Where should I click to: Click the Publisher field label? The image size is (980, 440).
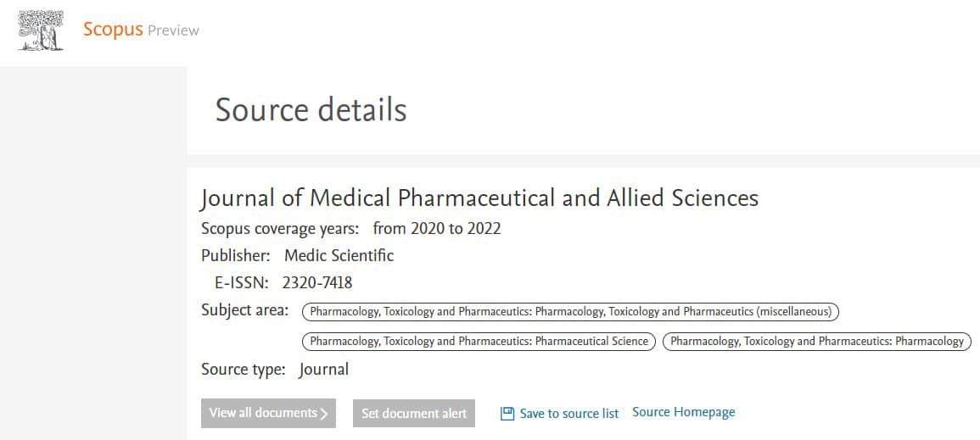[235, 255]
